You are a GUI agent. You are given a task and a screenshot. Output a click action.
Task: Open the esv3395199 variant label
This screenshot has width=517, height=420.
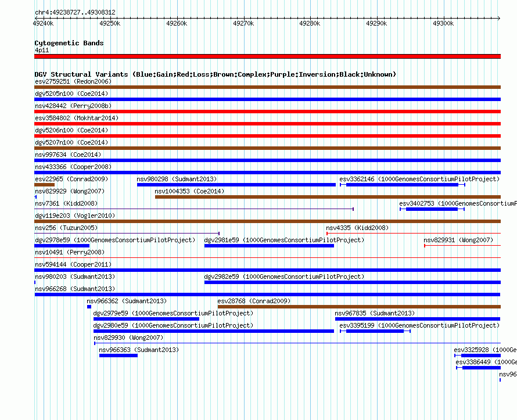coord(420,325)
